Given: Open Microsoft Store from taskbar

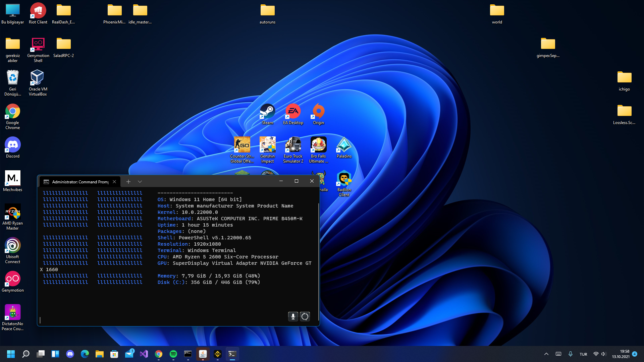Looking at the screenshot, I should [114, 354].
